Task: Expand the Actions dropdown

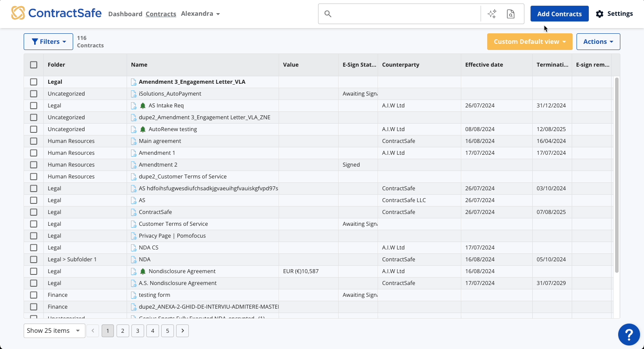Action: [598, 41]
